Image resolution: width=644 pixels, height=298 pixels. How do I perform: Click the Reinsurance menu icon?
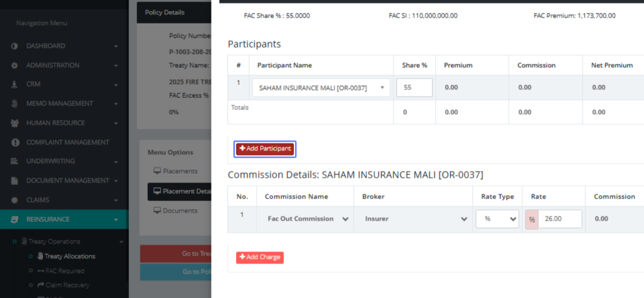(14, 219)
